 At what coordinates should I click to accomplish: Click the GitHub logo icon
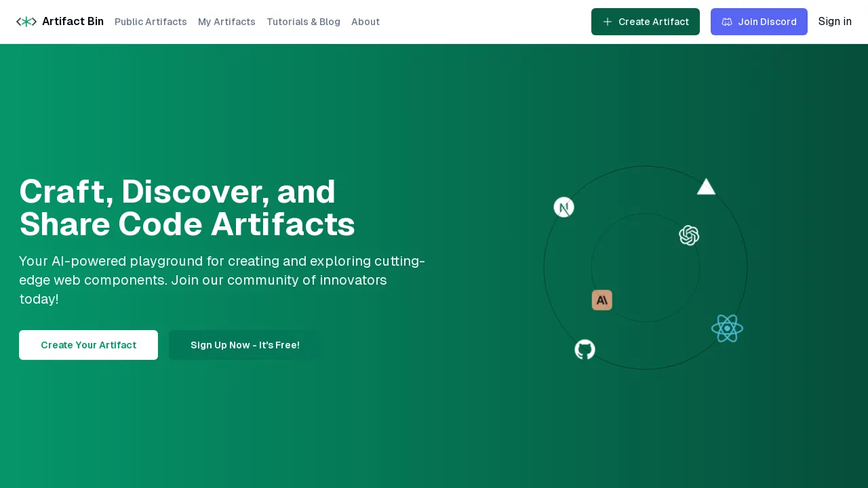(585, 350)
